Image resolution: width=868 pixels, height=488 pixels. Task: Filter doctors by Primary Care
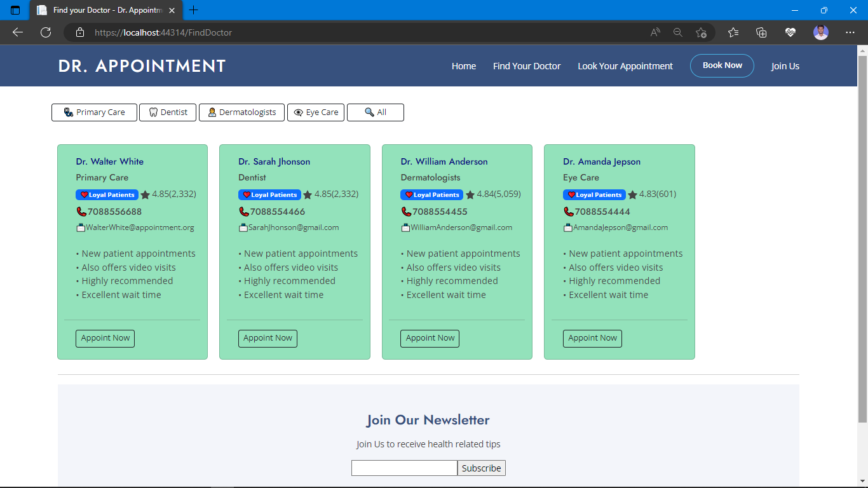(94, 112)
